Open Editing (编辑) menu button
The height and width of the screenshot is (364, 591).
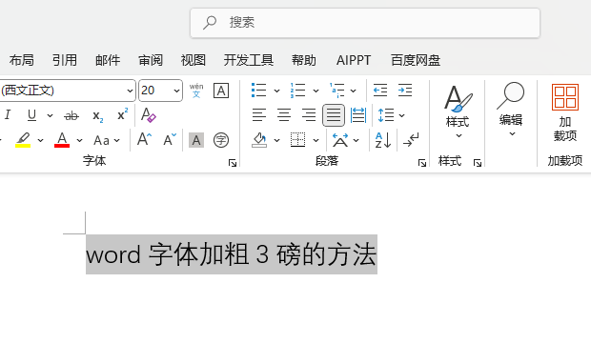[511, 110]
